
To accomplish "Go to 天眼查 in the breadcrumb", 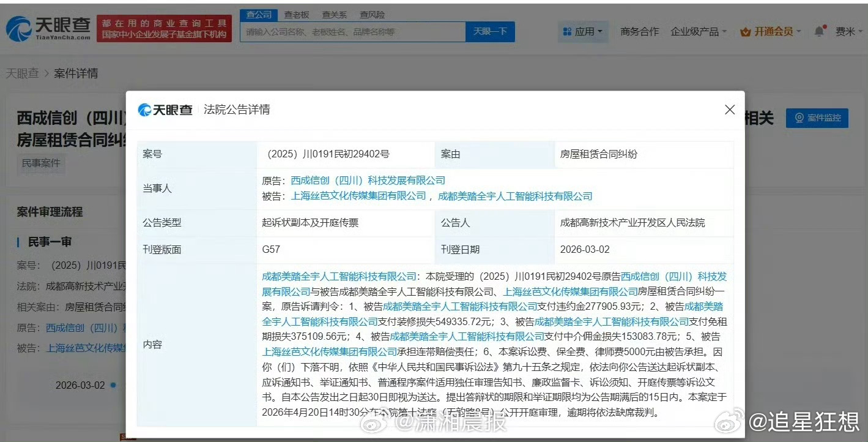I will pos(22,73).
